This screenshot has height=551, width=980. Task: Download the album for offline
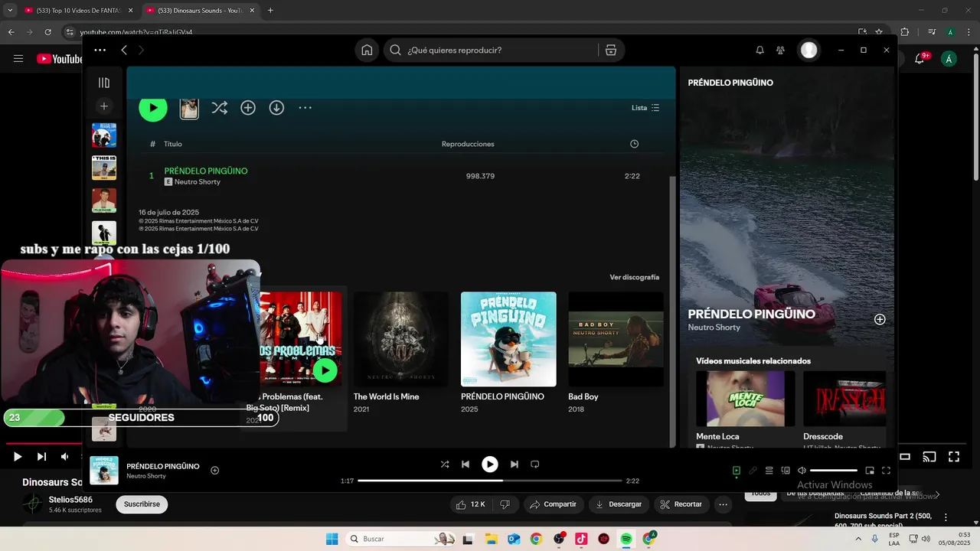coord(276,108)
